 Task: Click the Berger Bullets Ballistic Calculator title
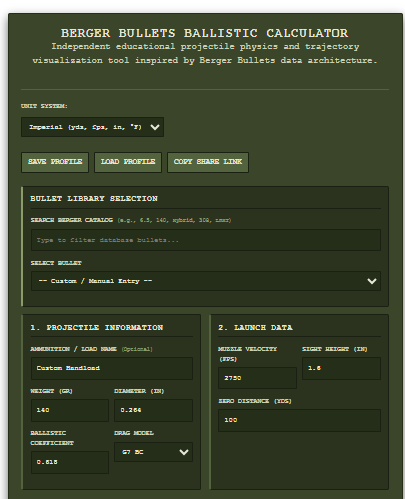[204, 33]
